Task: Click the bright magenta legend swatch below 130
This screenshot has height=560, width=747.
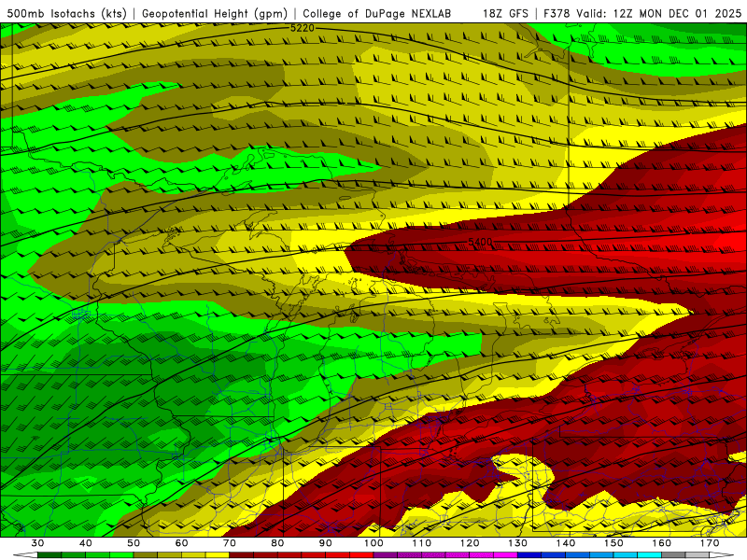Action: (x=505, y=555)
